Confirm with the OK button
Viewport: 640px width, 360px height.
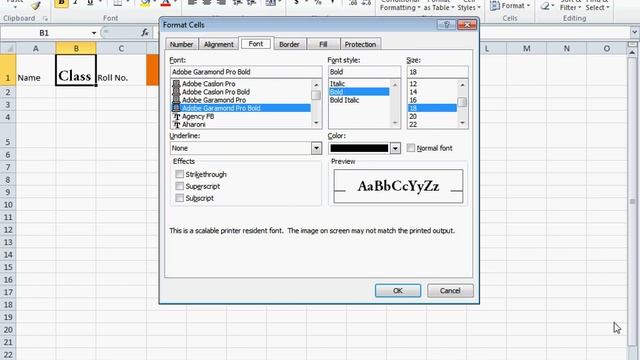pos(398,291)
